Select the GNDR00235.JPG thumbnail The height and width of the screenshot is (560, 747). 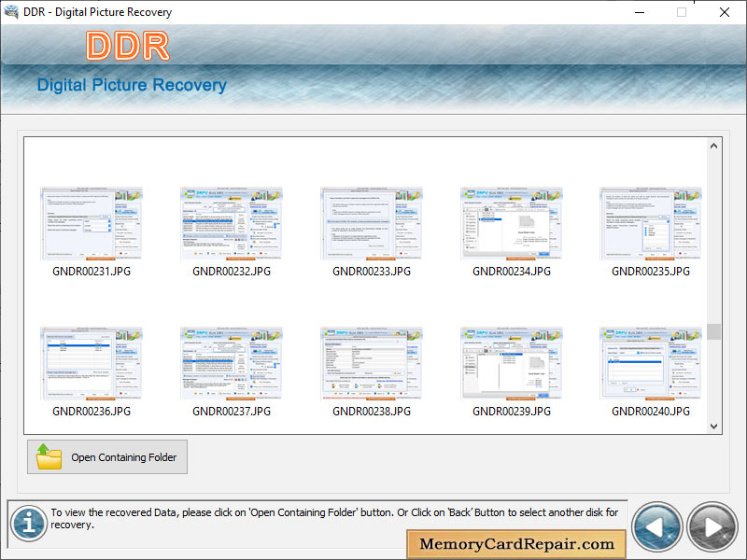pyautogui.click(x=651, y=223)
